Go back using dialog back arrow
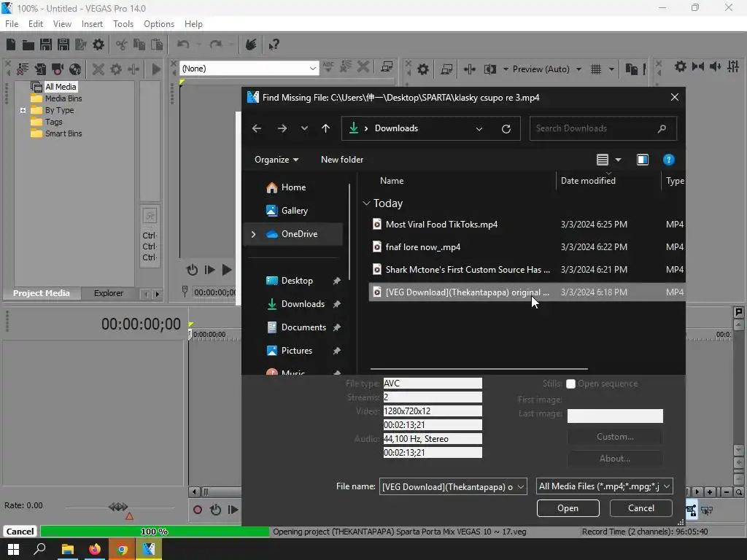The image size is (747, 560). pyautogui.click(x=257, y=128)
